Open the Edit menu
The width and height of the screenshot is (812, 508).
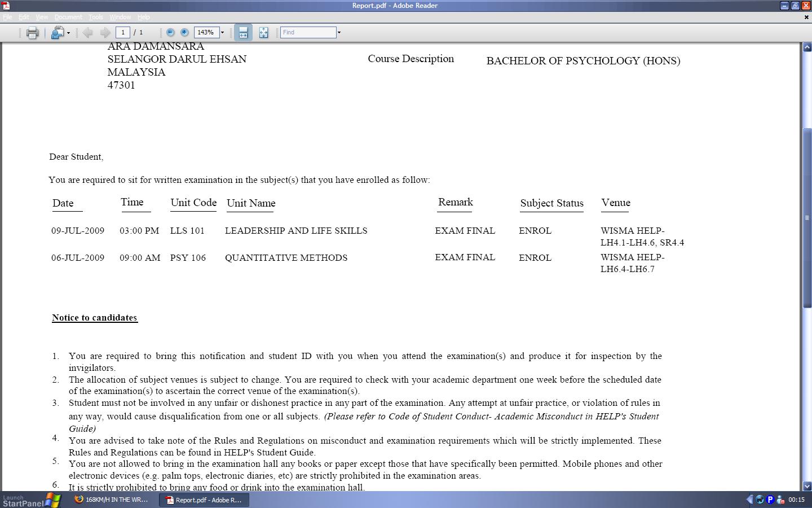point(24,17)
